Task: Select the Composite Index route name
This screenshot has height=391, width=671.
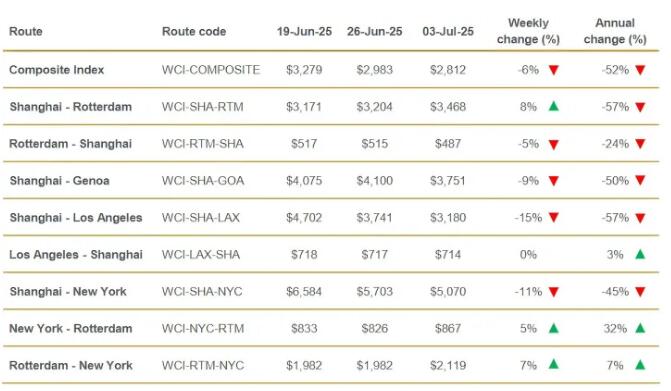Action: click(56, 70)
